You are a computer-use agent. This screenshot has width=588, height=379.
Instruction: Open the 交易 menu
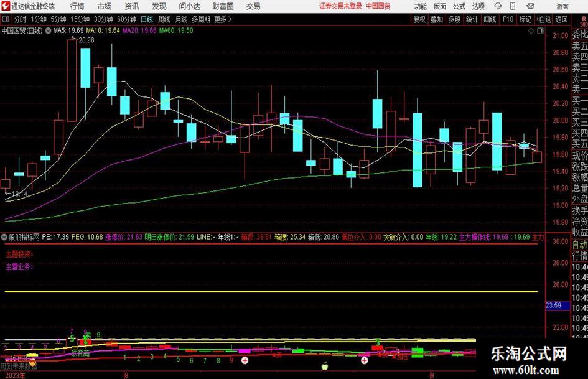point(253,6)
